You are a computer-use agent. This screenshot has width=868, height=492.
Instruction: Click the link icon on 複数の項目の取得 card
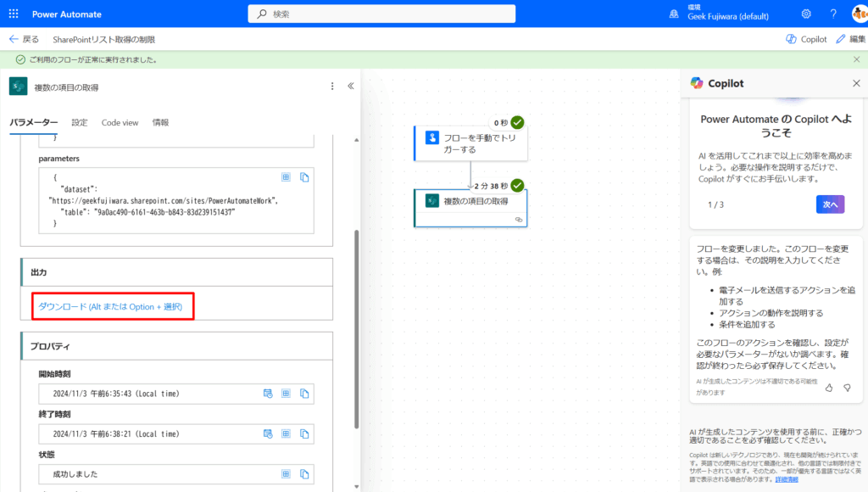[519, 220]
